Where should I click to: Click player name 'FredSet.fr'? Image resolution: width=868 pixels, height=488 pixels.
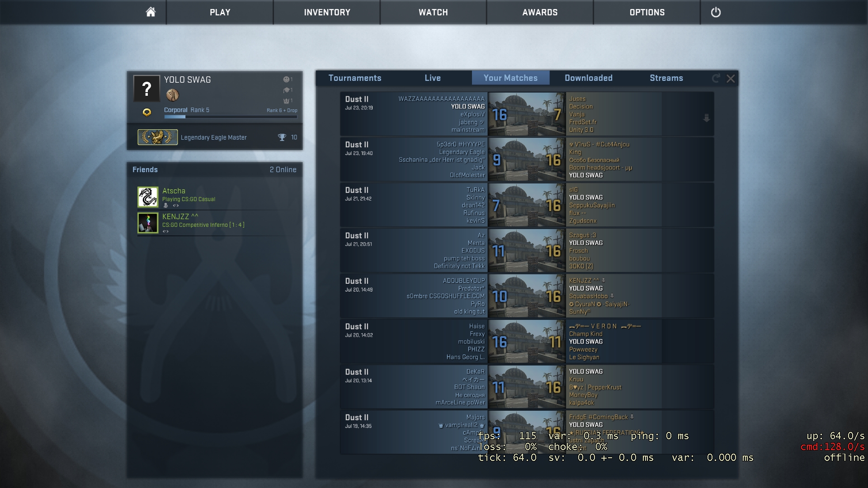pyautogui.click(x=583, y=122)
